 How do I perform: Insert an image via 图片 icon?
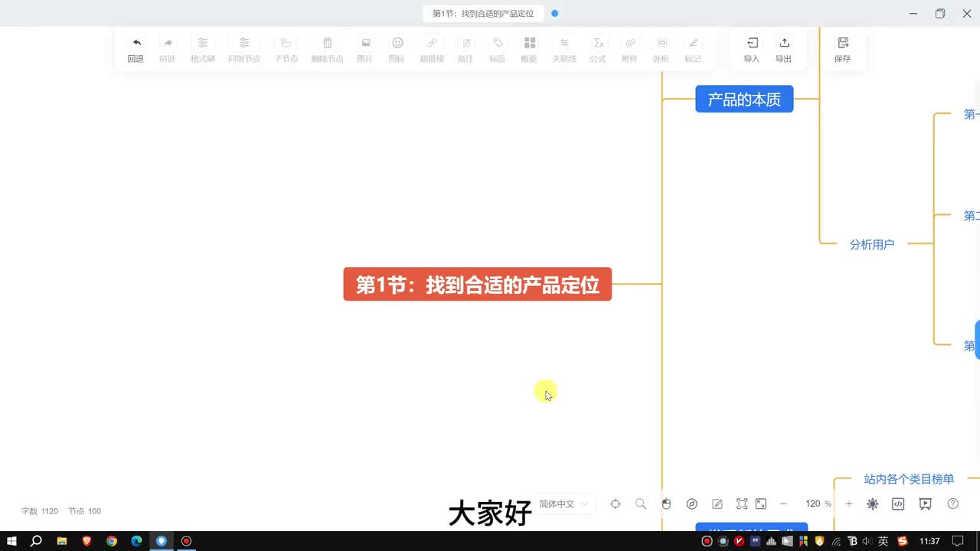tap(365, 43)
